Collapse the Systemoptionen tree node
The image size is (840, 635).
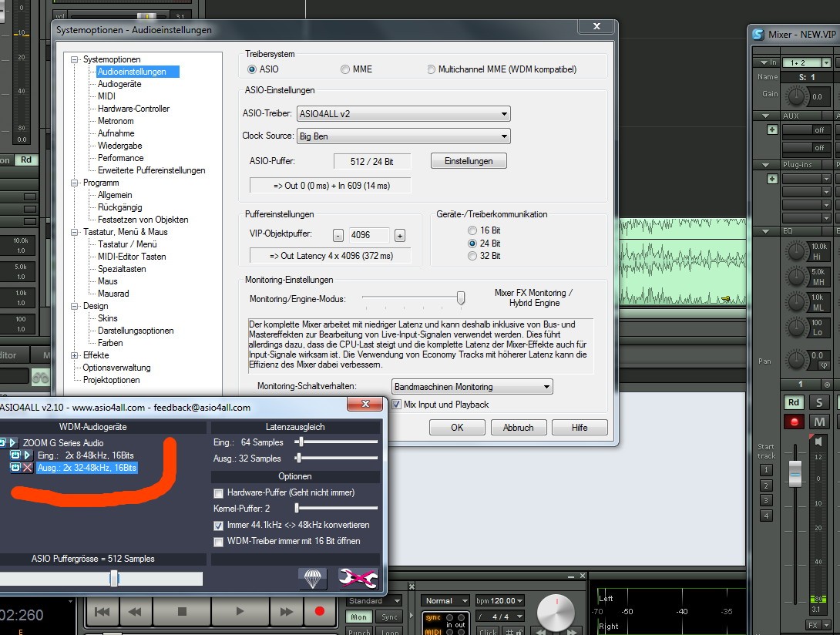[x=75, y=59]
